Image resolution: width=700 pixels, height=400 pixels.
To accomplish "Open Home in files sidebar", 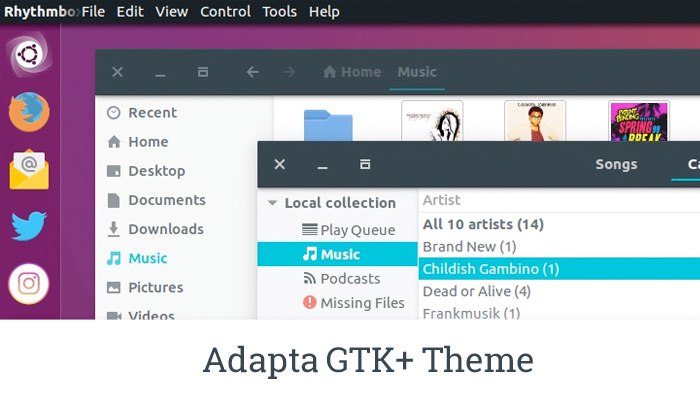I will pos(138,142).
